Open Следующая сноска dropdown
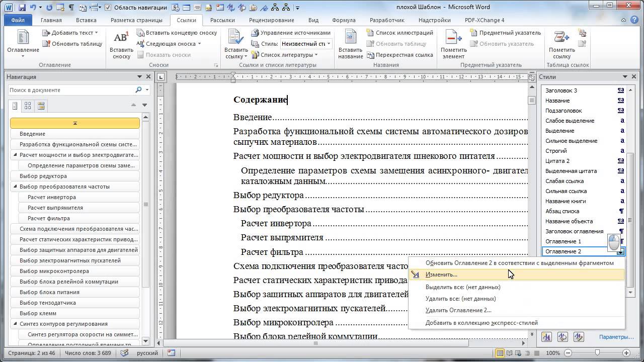The height and width of the screenshot is (362, 644). [169, 44]
